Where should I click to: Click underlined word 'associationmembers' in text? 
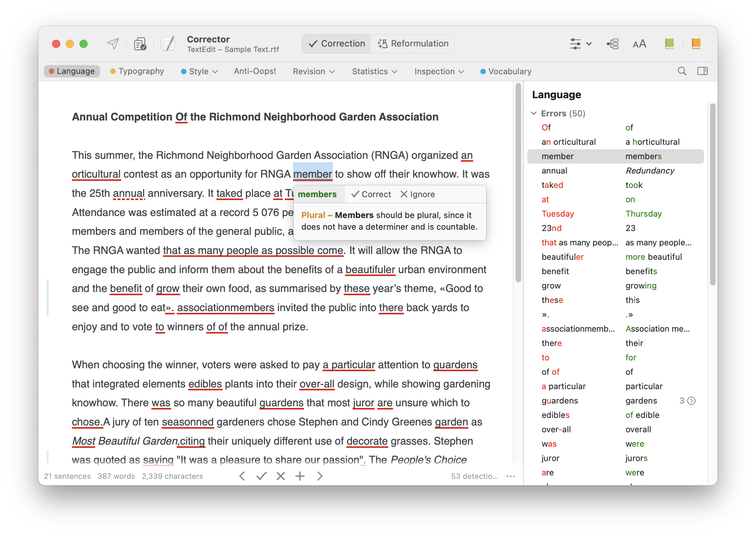tap(226, 308)
